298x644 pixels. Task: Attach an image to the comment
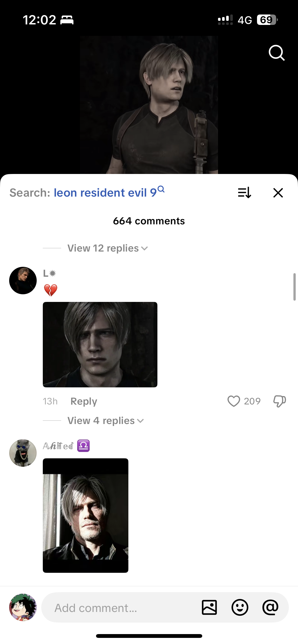click(x=209, y=607)
